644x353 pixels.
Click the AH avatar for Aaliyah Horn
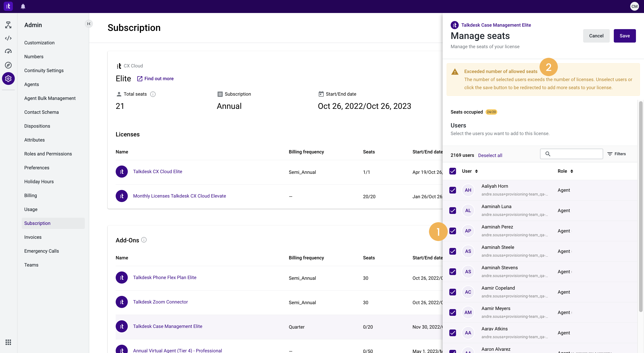468,190
